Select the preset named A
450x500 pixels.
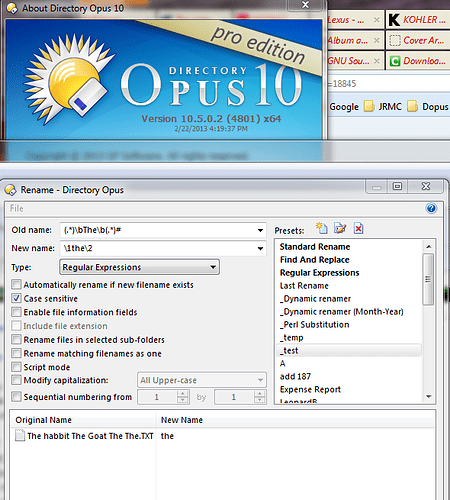coord(283,364)
